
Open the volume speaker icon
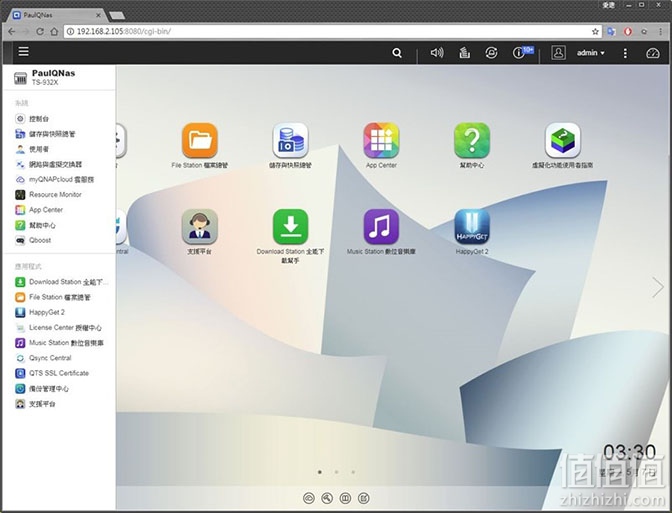(437, 53)
